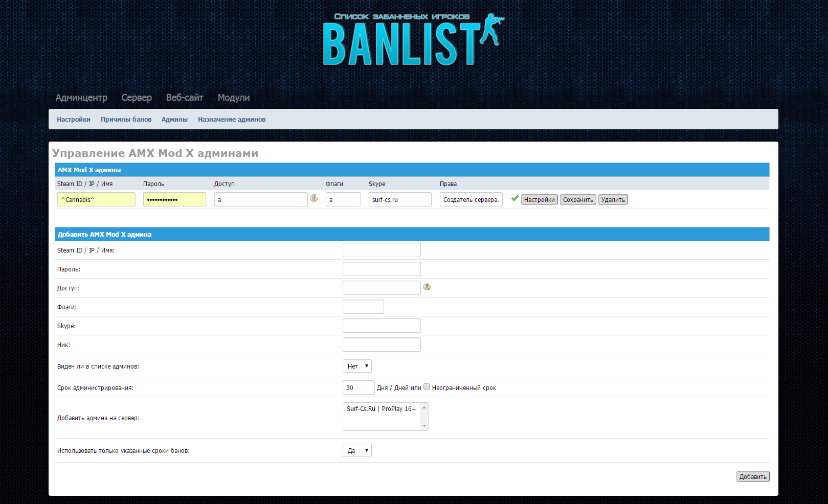Click the Ник: label in add form
This screenshot has width=828, height=504.
63,345
